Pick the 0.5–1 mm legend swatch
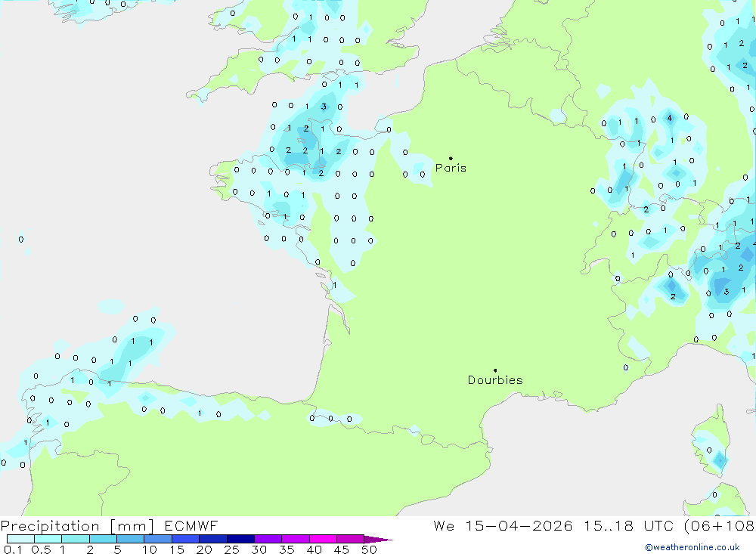Viewport: 756px width, 554px height. 48,539
